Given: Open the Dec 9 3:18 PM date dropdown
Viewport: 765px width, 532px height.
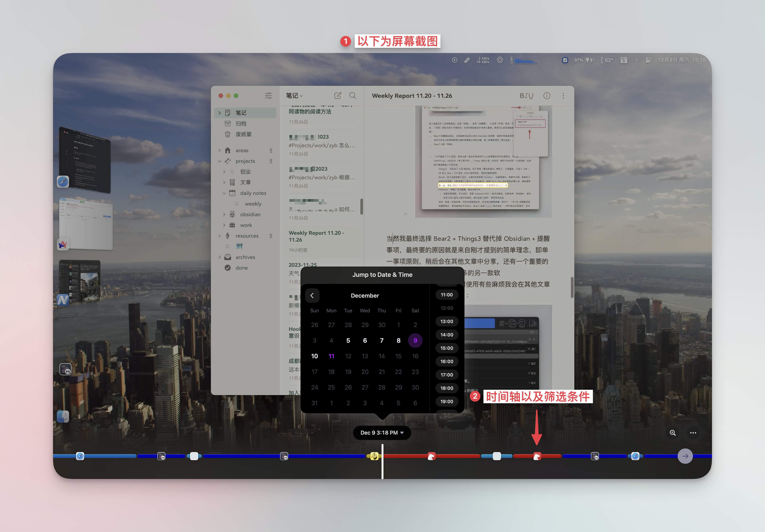Looking at the screenshot, I should click(382, 433).
